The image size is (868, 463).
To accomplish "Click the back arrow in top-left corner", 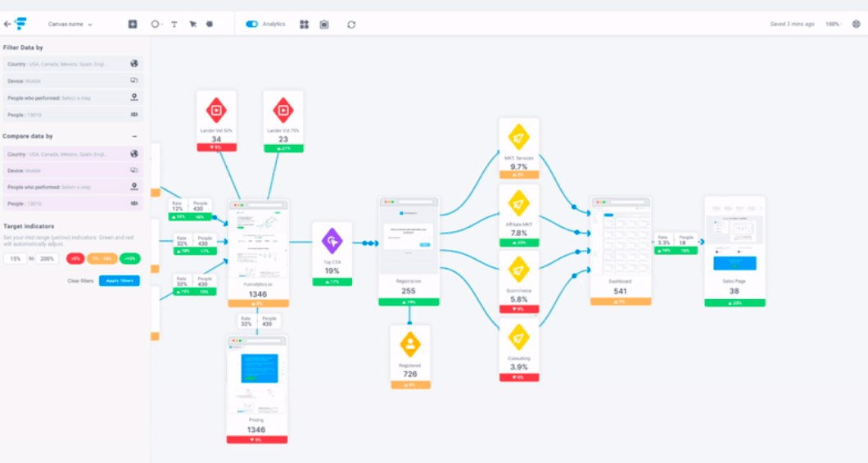I will click(7, 24).
